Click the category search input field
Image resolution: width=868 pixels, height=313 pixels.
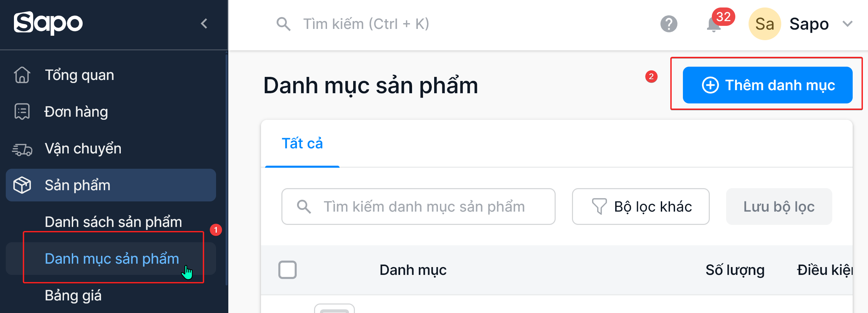tap(424, 207)
